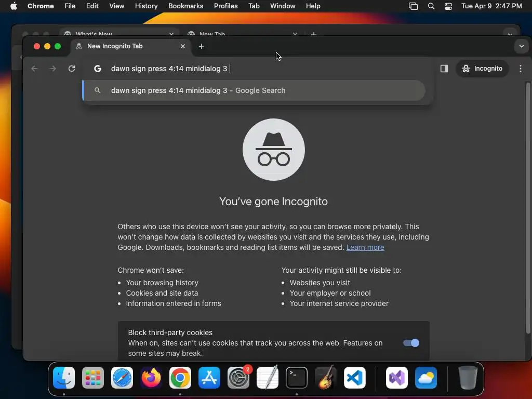The width and height of the screenshot is (532, 399).
Task: Click the Google G icon in address bar
Action: 97,69
